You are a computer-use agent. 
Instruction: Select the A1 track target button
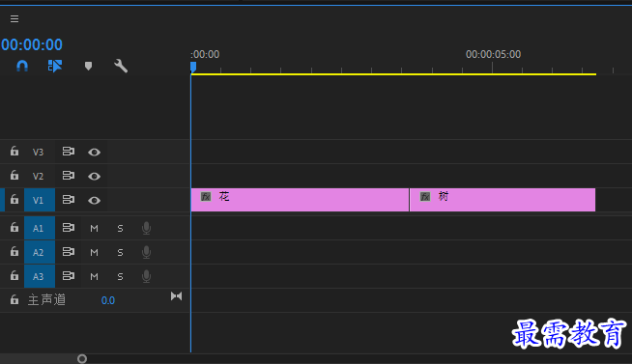[x=39, y=228]
